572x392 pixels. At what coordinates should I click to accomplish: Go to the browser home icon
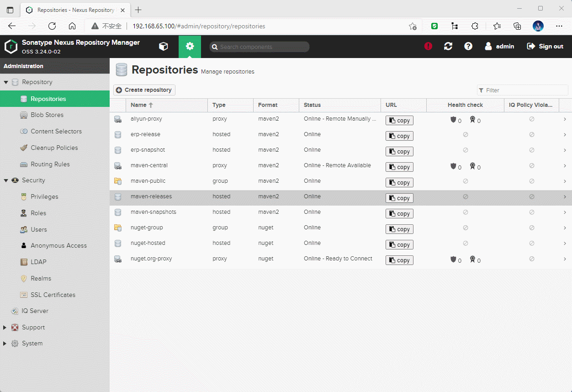(72, 26)
